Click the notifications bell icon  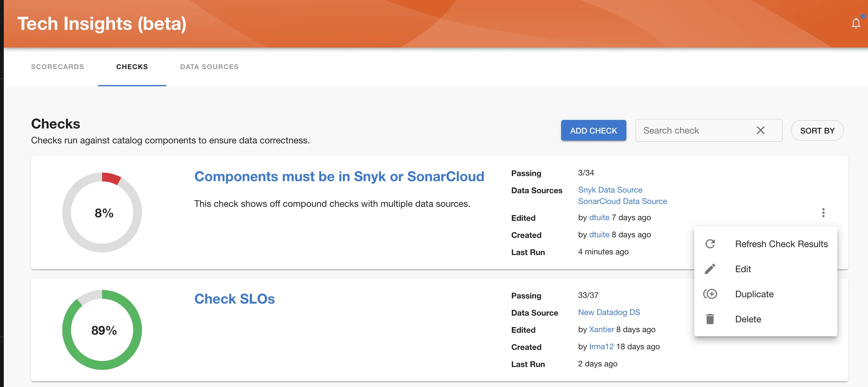coord(856,23)
